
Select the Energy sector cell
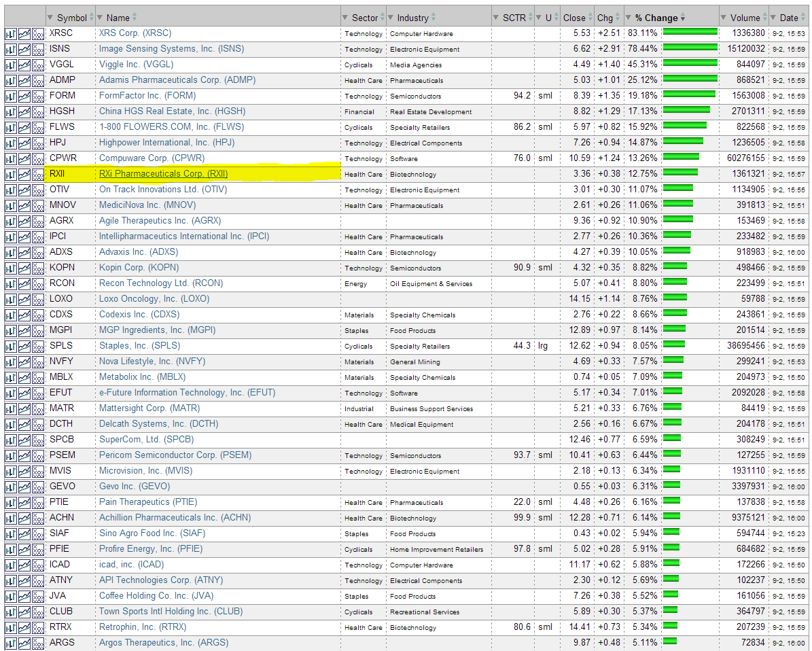click(356, 284)
